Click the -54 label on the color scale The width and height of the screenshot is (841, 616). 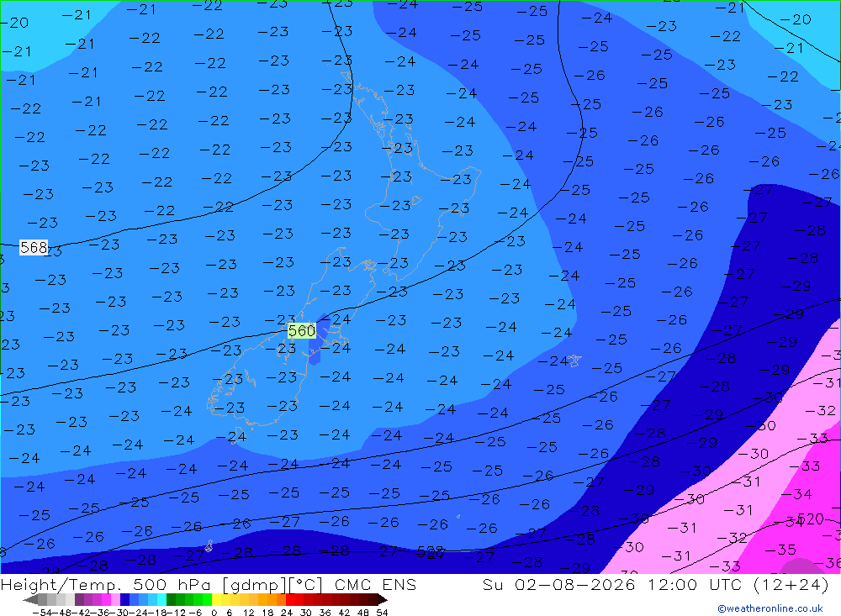click(42, 613)
